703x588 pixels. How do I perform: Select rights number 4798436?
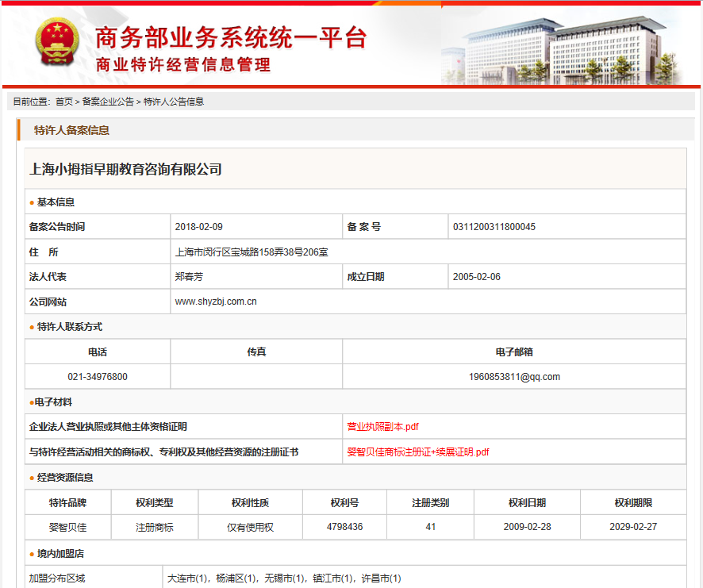[x=344, y=527]
